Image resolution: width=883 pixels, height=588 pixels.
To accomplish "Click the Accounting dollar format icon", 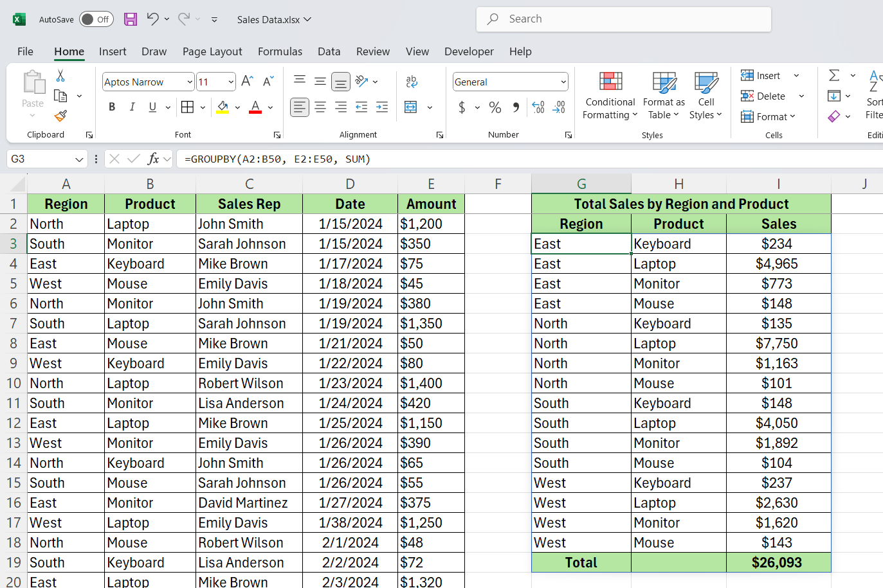I will 462,107.
